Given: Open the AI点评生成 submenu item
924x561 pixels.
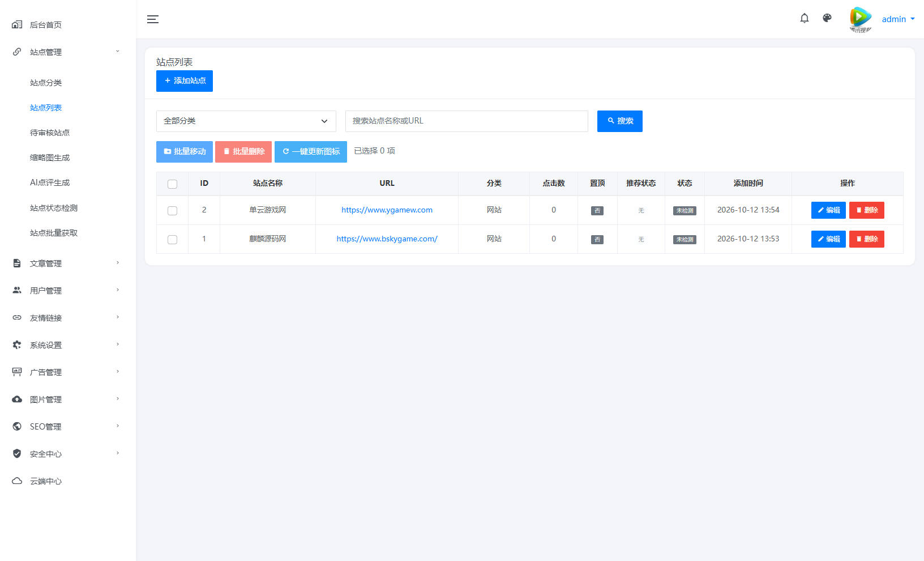Looking at the screenshot, I should tap(50, 182).
